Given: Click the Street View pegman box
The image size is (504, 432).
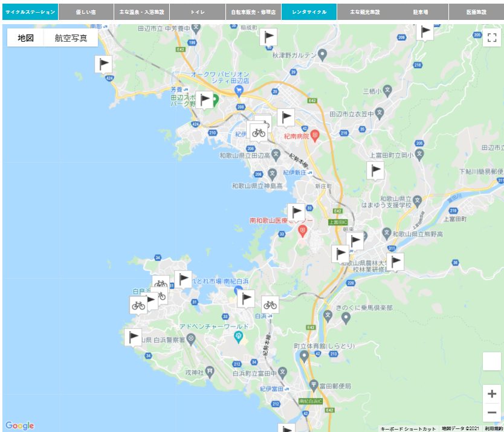Looking at the screenshot, I should click(492, 361).
